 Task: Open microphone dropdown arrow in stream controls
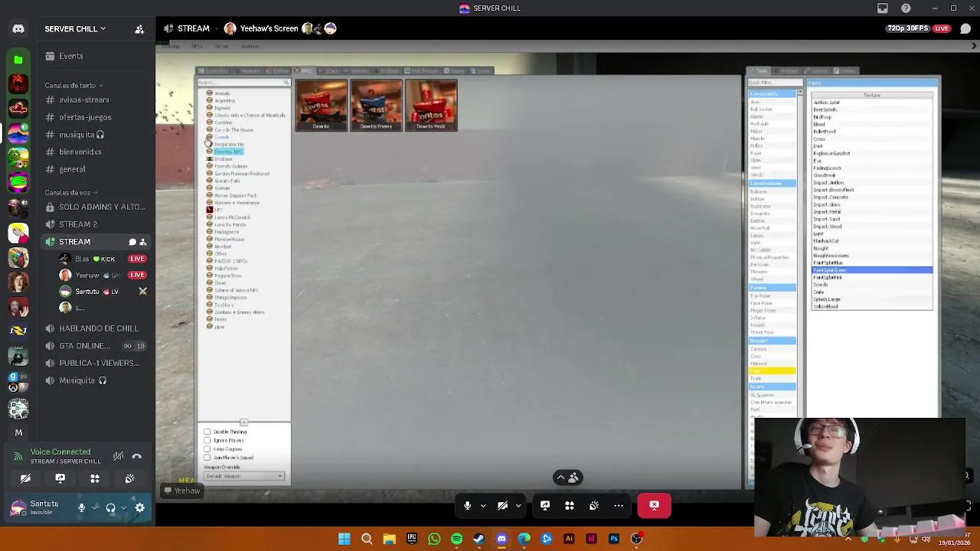tap(483, 506)
